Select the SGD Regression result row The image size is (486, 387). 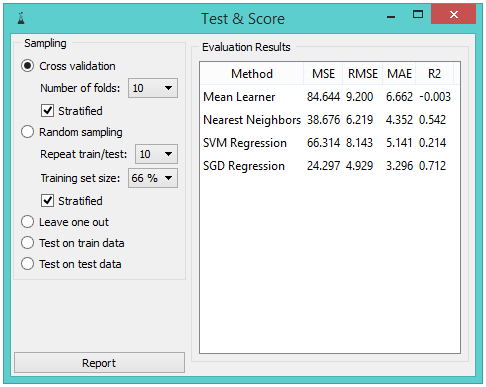pyautogui.click(x=329, y=166)
